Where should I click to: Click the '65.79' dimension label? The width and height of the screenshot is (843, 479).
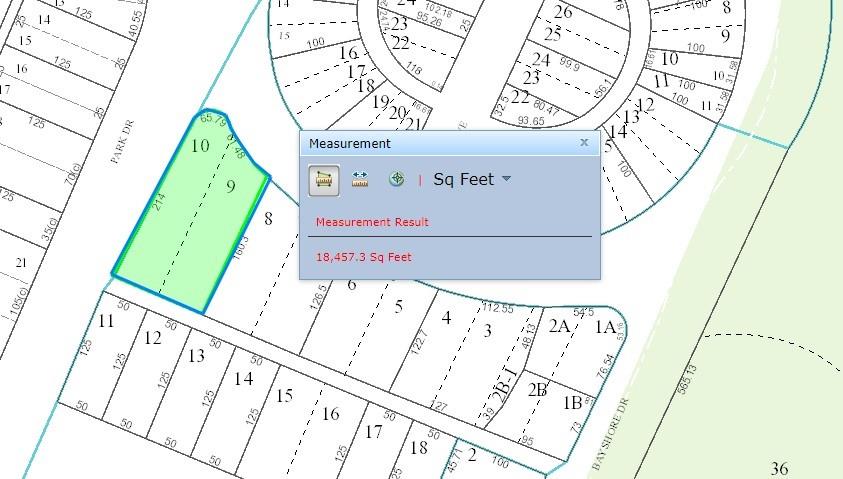[213, 119]
